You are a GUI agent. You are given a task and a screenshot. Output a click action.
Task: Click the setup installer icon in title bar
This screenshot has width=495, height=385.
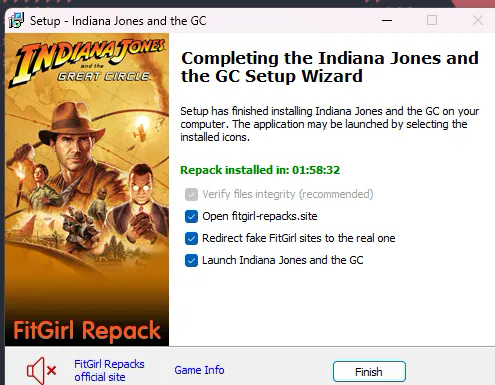[16, 21]
